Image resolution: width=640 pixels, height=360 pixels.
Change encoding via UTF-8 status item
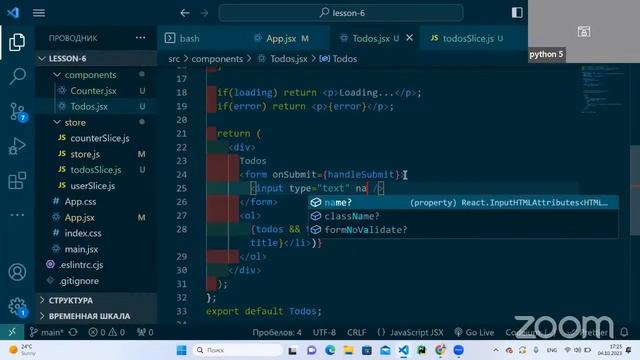(324, 332)
